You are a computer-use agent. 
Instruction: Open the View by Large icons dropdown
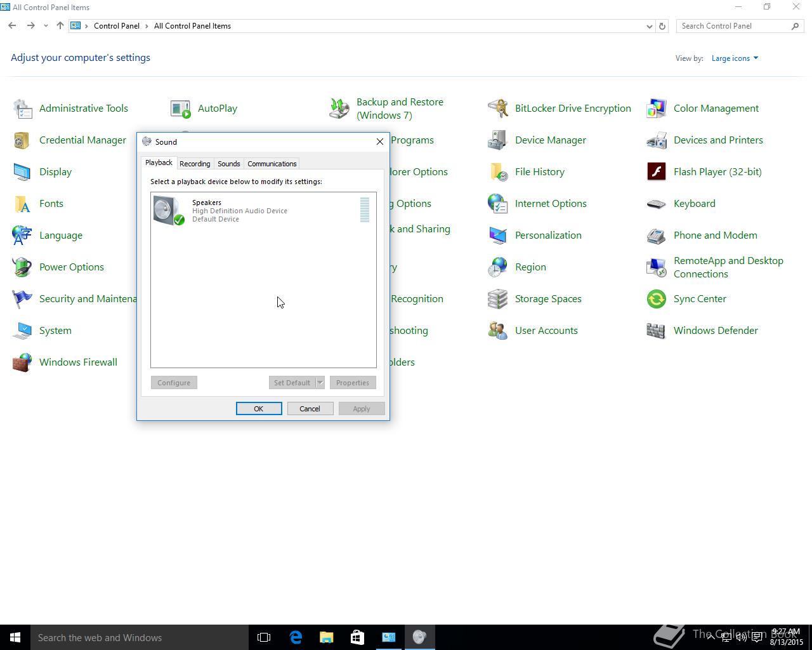(735, 58)
